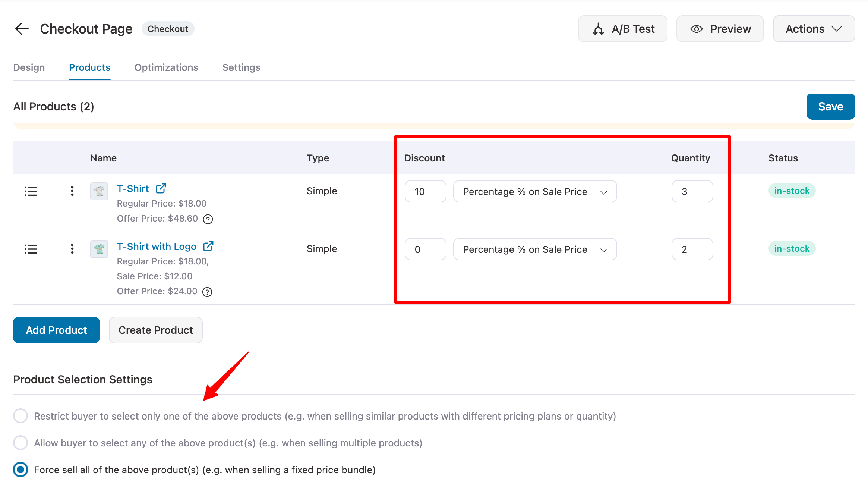
Task: Select the Restrict buyer to one product option
Action: (x=20, y=416)
